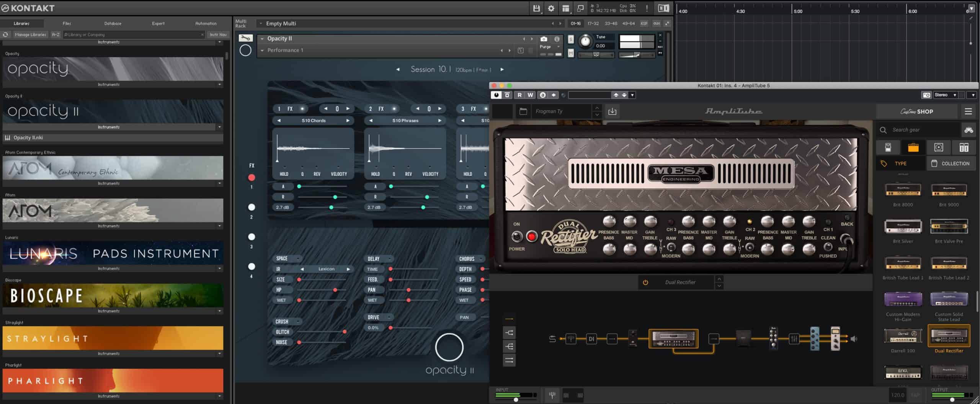Refresh the Kontakt library list
Image resolution: width=980 pixels, height=404 pixels.
(x=5, y=34)
